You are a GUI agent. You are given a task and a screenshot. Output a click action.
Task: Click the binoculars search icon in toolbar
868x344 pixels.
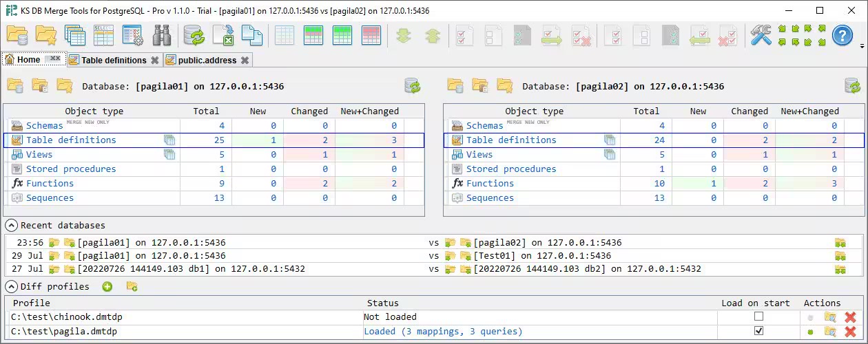click(162, 35)
